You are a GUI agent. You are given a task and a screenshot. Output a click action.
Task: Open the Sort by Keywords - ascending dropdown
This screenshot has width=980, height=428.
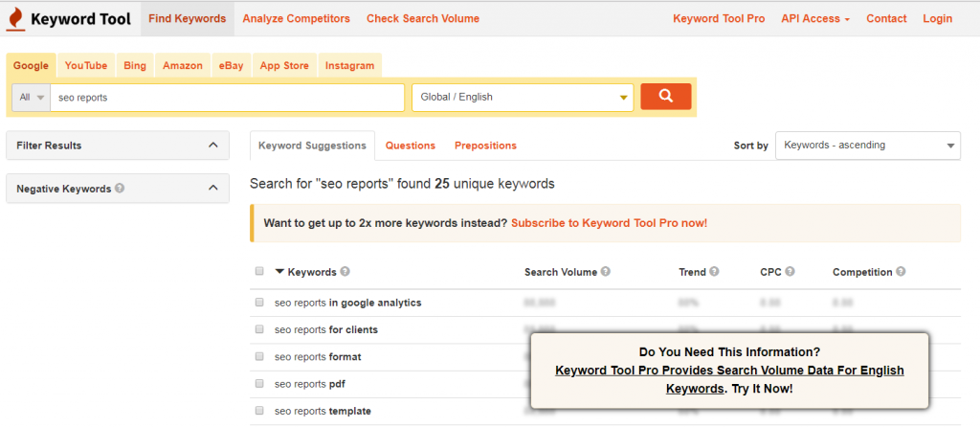(x=868, y=146)
